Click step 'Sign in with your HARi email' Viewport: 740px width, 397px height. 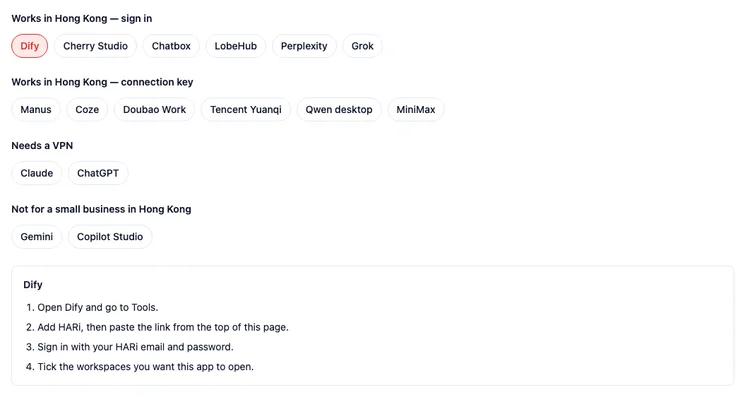coord(135,347)
